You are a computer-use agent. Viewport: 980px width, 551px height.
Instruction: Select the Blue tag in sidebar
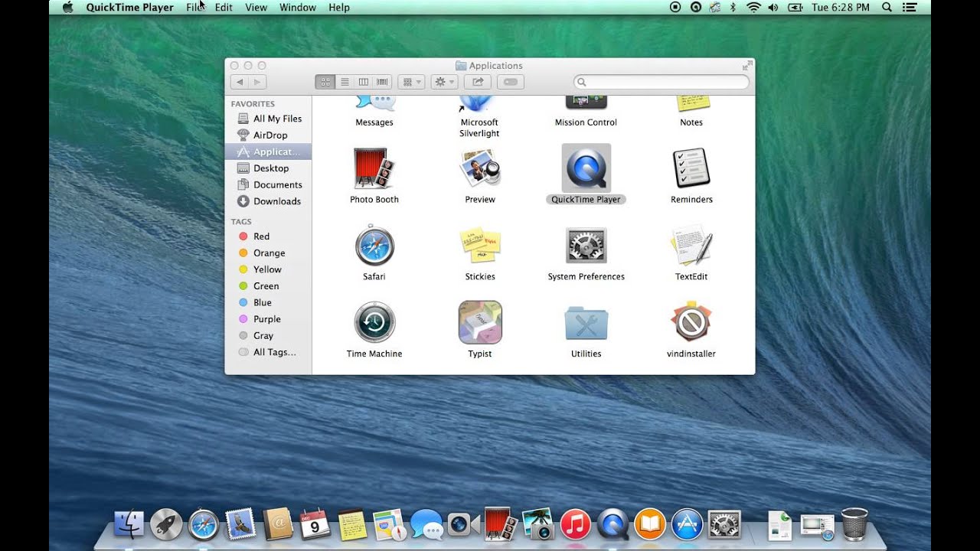coord(269,302)
